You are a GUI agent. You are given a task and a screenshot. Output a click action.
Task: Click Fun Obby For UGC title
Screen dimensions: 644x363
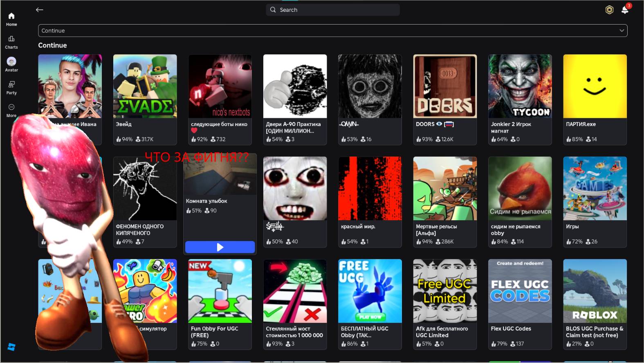(215, 332)
